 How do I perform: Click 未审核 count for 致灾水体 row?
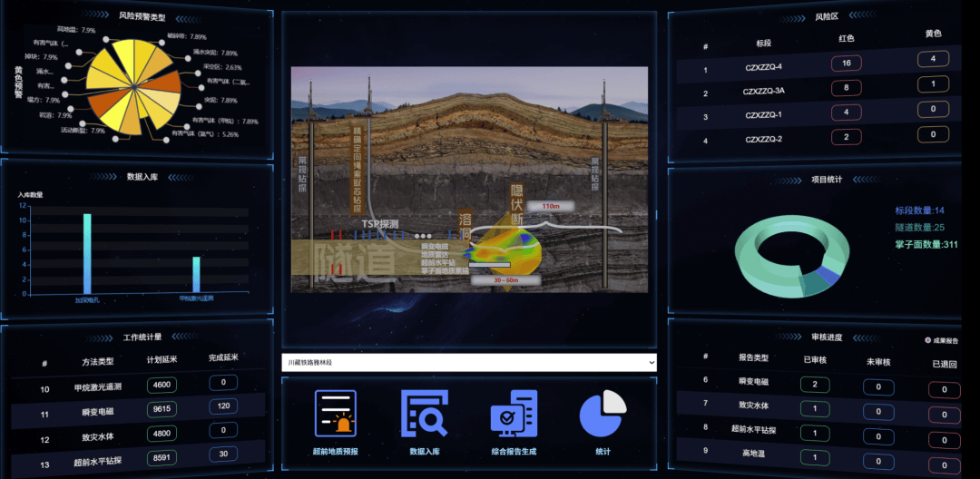click(x=877, y=409)
